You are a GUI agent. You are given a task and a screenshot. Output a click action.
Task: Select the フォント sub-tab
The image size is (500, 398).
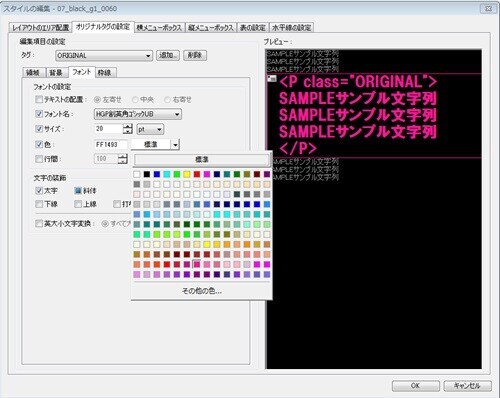[x=82, y=72]
